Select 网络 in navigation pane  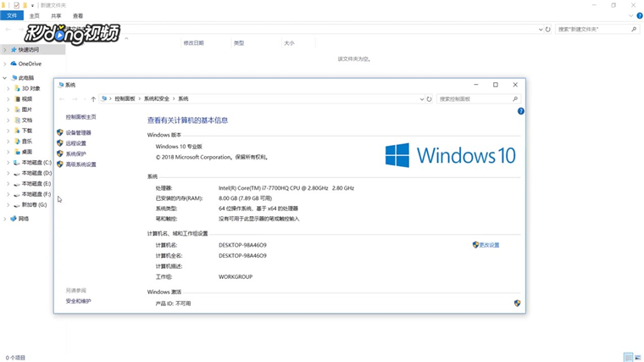pyautogui.click(x=24, y=219)
